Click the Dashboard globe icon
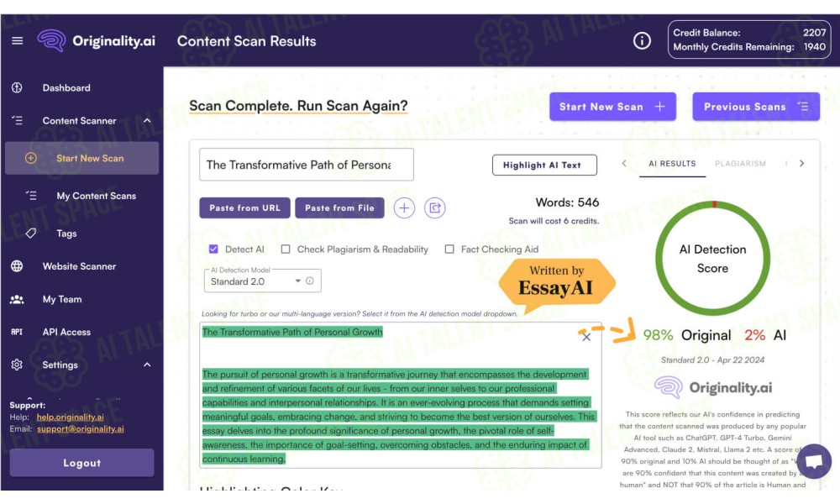 [17, 88]
